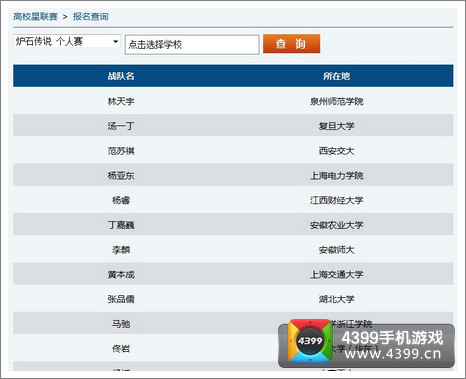Select the name 杨亚东
This screenshot has width=466, height=379.
(121, 176)
